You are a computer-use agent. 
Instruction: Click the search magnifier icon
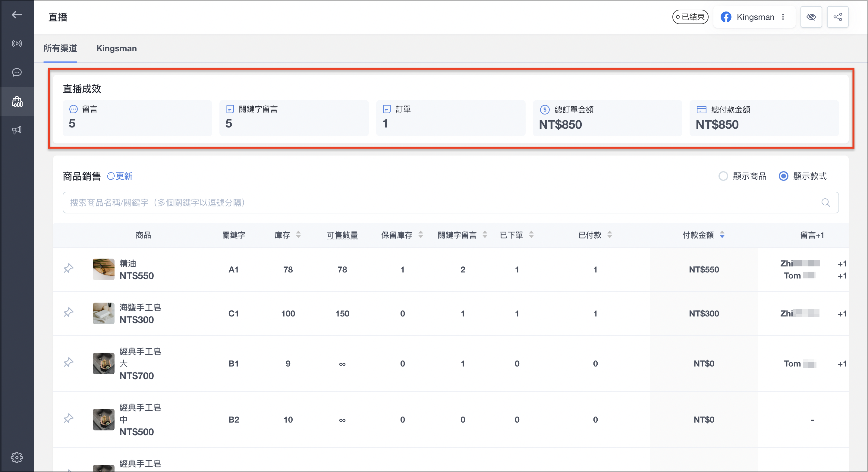click(826, 203)
